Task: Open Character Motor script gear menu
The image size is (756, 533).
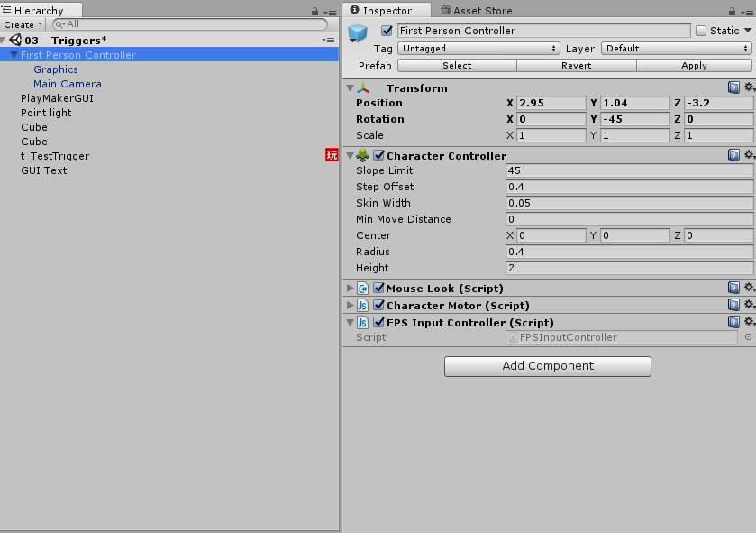Action: pyautogui.click(x=749, y=304)
